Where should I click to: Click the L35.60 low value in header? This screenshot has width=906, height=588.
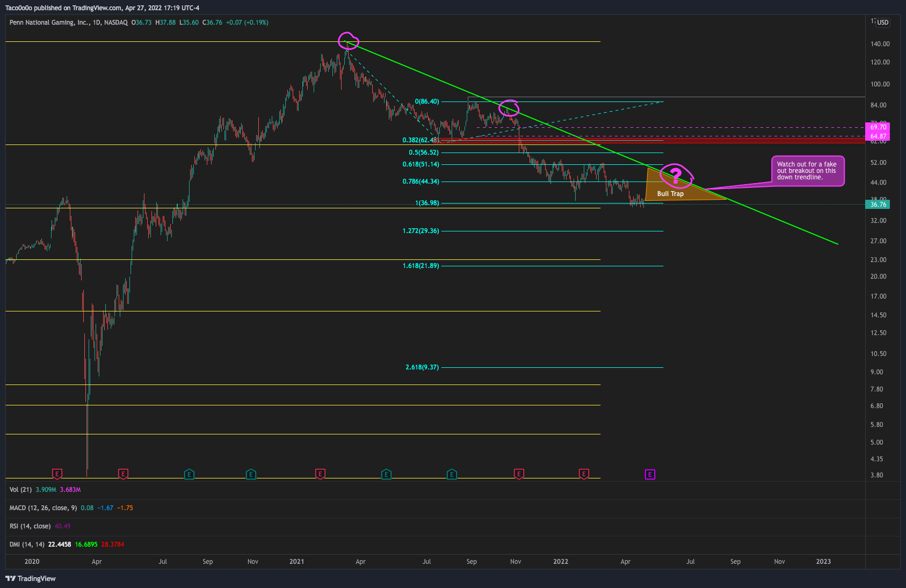tap(189, 23)
